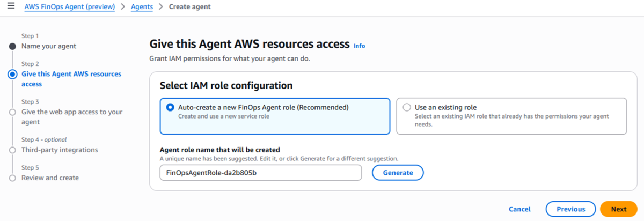Select Use an existing role option

[x=511, y=116]
